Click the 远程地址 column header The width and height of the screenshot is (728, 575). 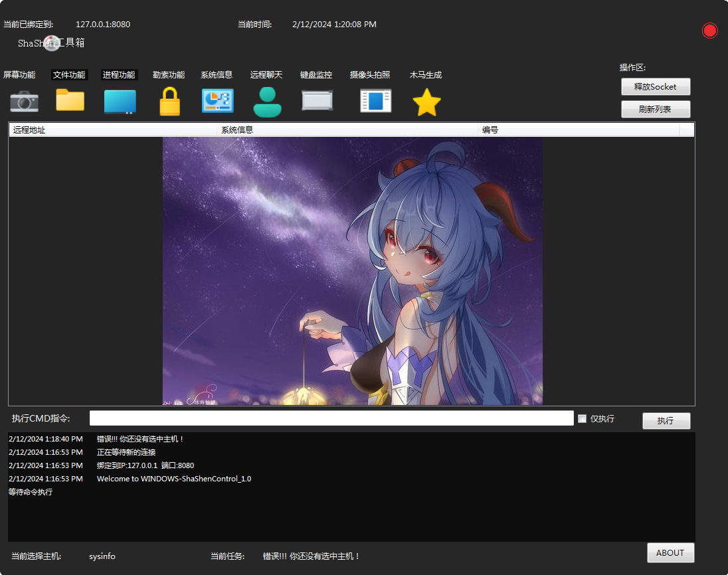(x=113, y=130)
